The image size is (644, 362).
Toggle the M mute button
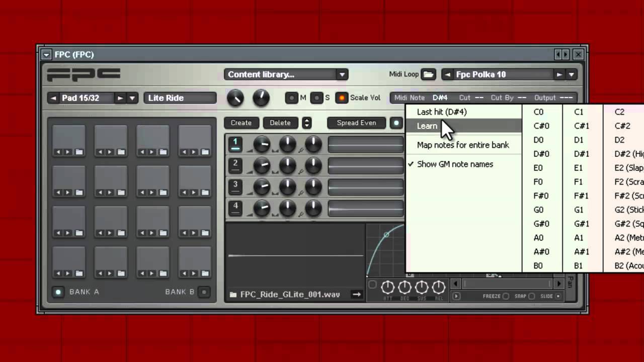(x=291, y=98)
